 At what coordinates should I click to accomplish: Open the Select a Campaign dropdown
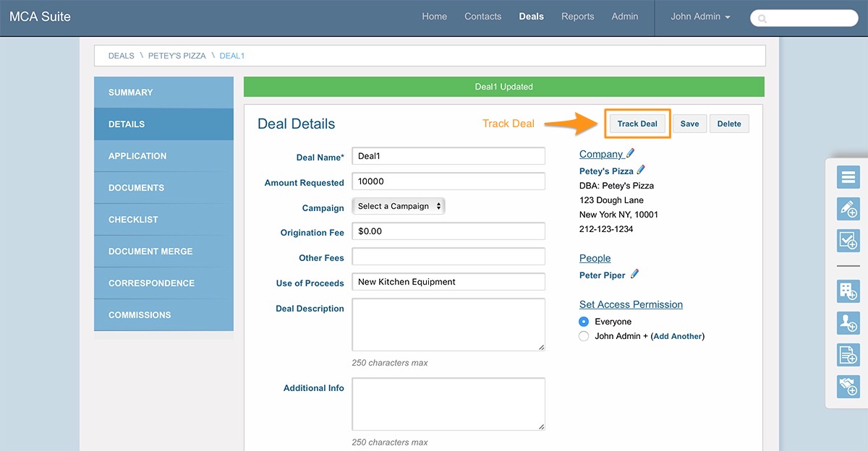click(399, 207)
